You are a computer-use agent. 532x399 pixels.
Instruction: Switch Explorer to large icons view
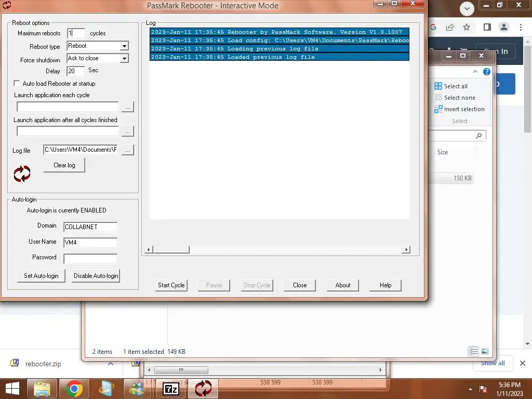(485, 351)
